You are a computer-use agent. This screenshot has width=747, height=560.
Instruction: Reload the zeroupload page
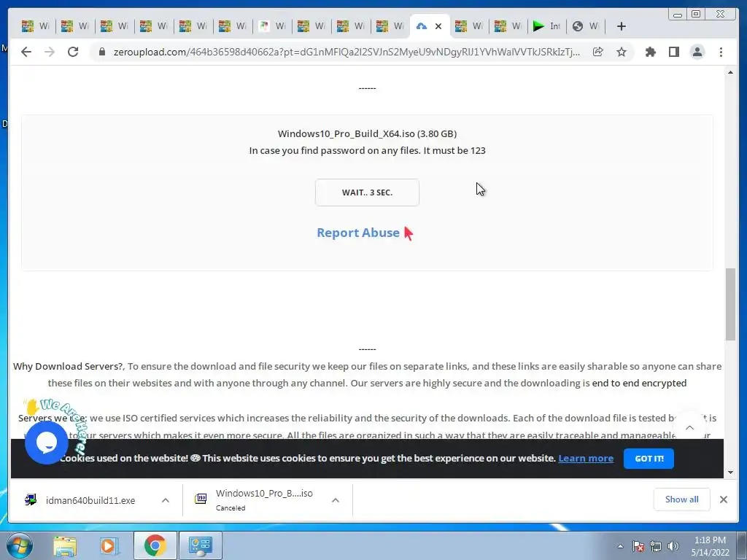[x=73, y=52]
